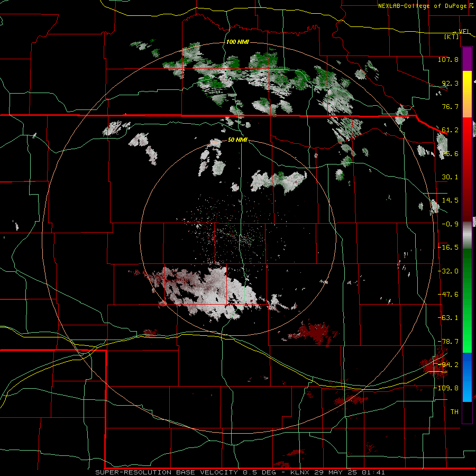Click the -47.6 velocity scale value
Viewport: 476px width, 476px height.
[x=448, y=295]
